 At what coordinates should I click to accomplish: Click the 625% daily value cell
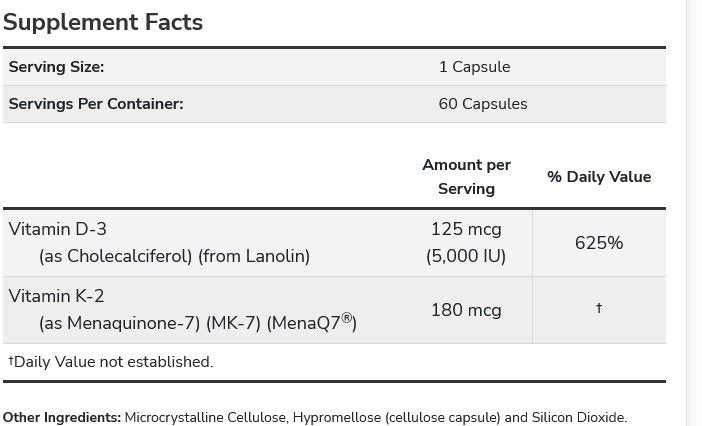tap(599, 243)
